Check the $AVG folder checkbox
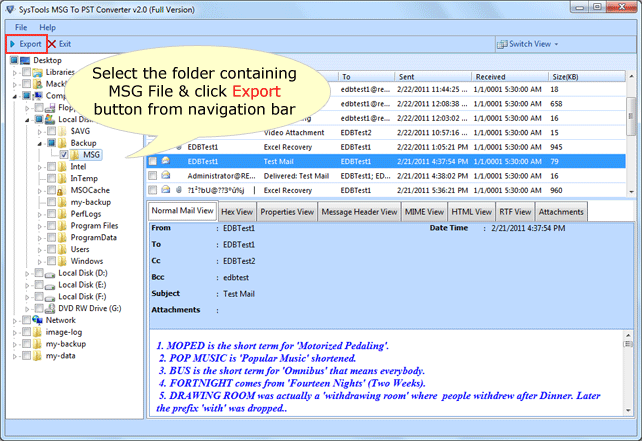The image size is (642, 441). click(x=52, y=131)
